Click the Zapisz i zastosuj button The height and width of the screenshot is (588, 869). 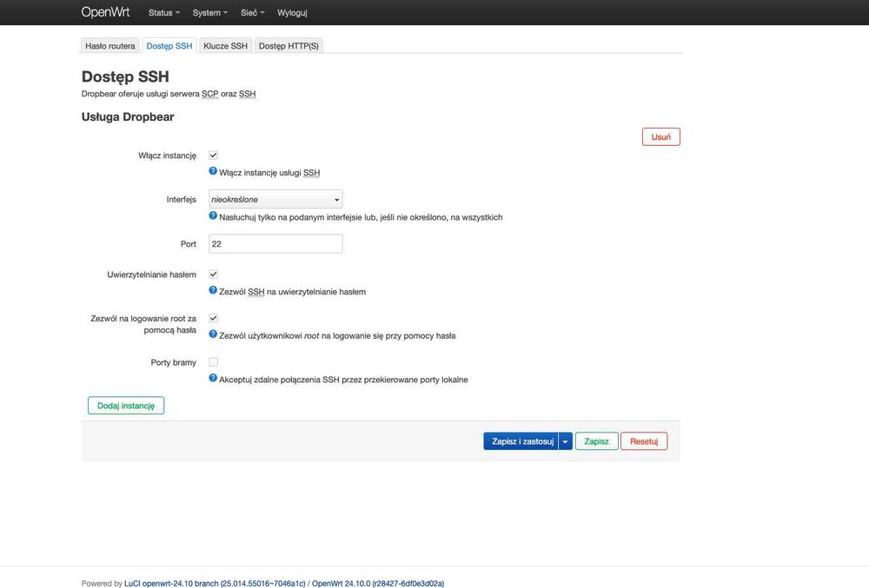pyautogui.click(x=521, y=441)
